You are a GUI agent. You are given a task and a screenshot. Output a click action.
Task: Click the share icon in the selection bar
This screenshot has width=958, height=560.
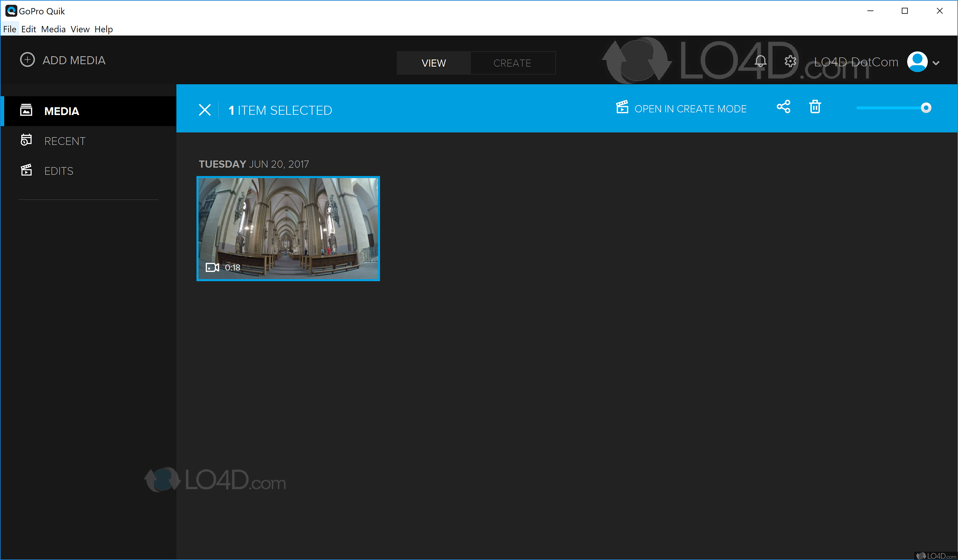783,107
